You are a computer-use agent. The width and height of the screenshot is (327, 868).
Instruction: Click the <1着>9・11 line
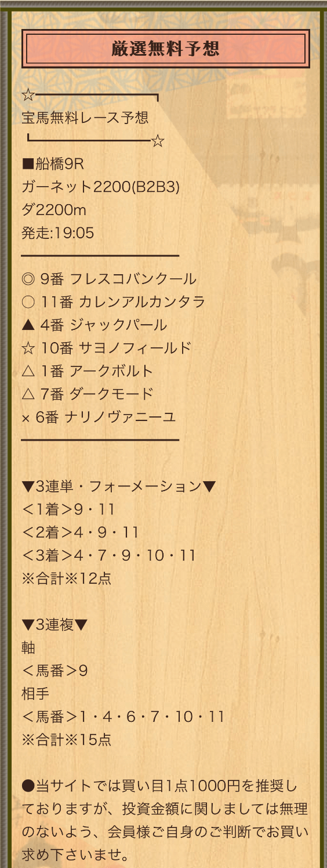click(x=68, y=509)
